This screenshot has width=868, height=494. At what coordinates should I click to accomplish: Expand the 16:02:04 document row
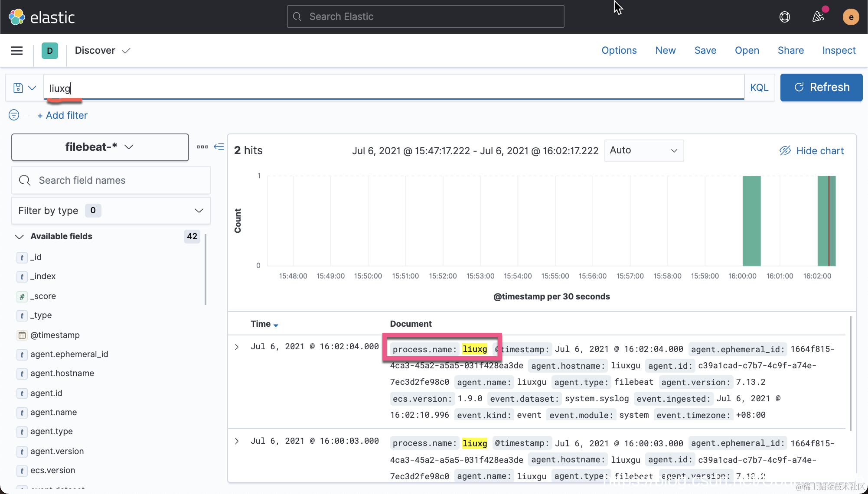[x=237, y=347]
